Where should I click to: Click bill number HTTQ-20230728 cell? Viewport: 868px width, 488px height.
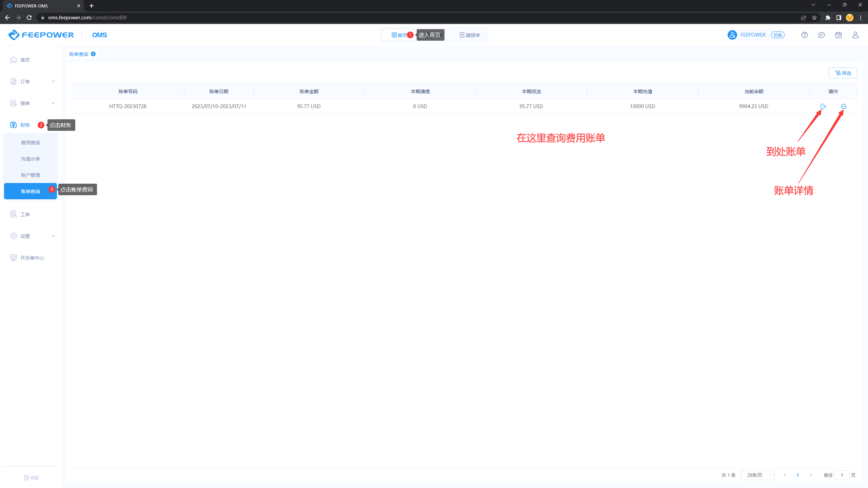(128, 106)
